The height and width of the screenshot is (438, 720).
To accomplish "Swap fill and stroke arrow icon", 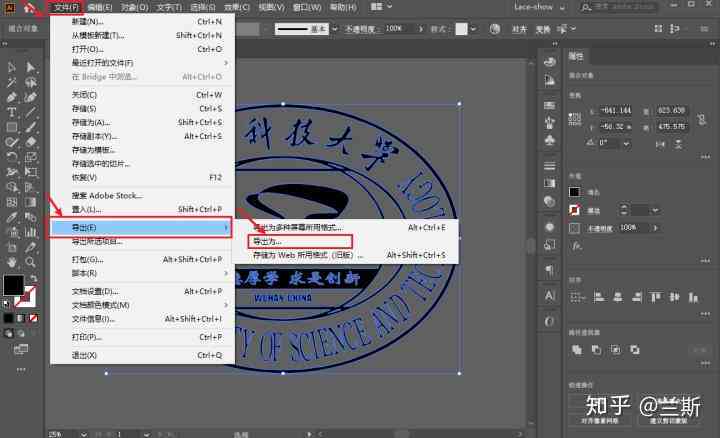I will point(34,278).
